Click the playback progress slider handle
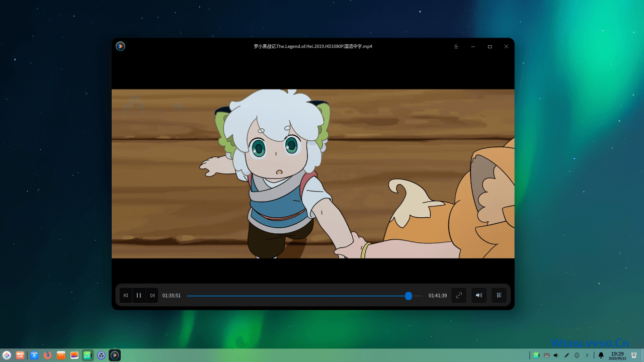 pyautogui.click(x=409, y=296)
